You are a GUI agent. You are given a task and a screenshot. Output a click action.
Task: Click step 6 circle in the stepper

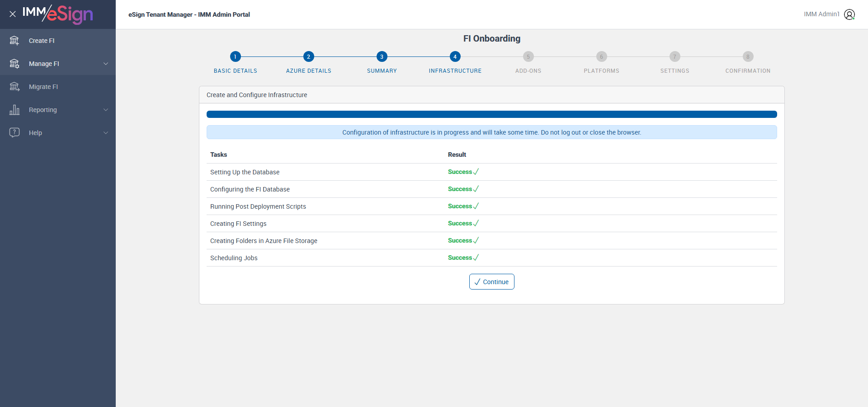tap(601, 56)
